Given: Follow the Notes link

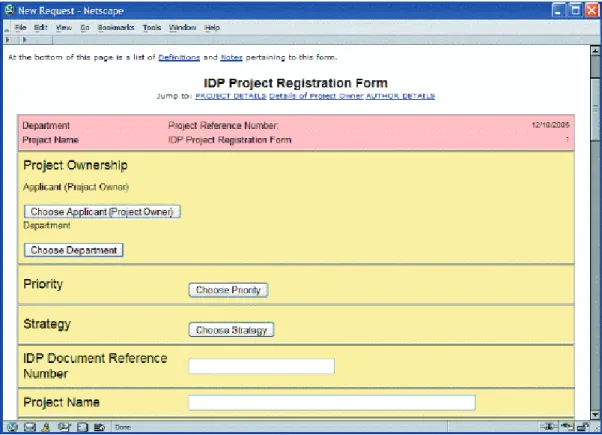Looking at the screenshot, I should click(231, 57).
